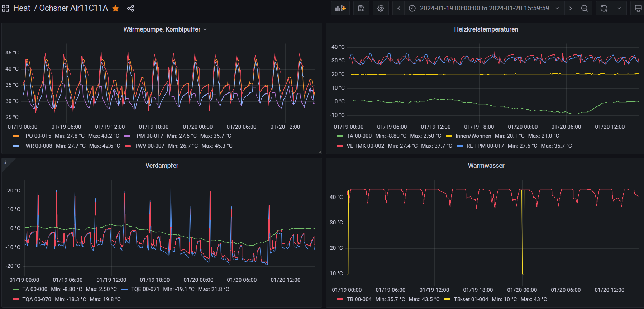Screen dimensions: 644x309
Task: Click the TQE 00-071 blue color swatch
Action: [x=125, y=289]
